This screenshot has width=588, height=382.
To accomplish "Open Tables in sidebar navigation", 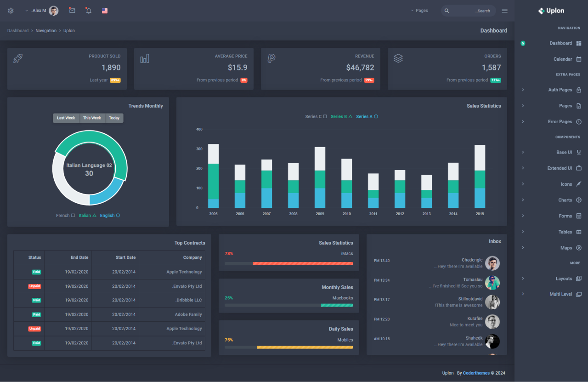I will [x=551, y=232].
